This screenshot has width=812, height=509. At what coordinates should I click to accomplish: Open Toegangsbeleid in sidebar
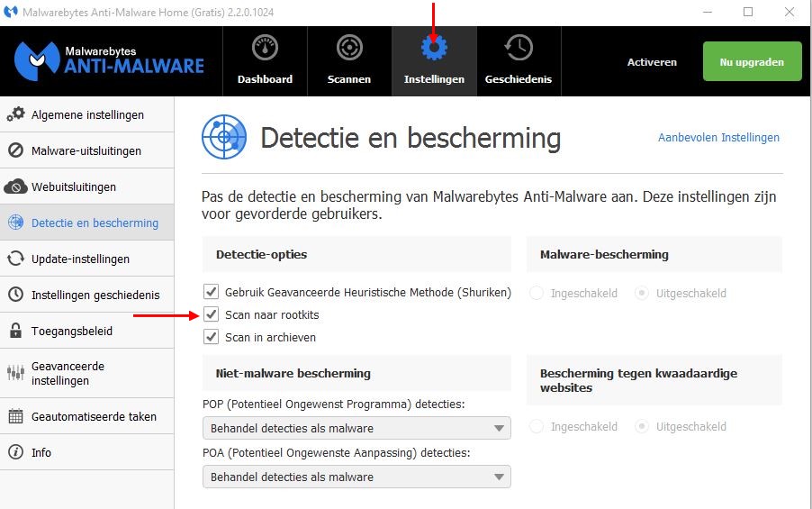87,331
